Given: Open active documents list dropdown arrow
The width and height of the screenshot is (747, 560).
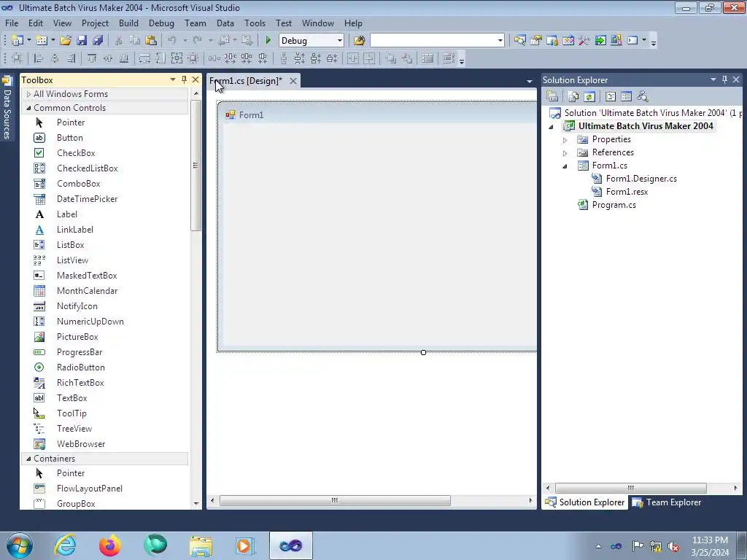Looking at the screenshot, I should click(530, 82).
